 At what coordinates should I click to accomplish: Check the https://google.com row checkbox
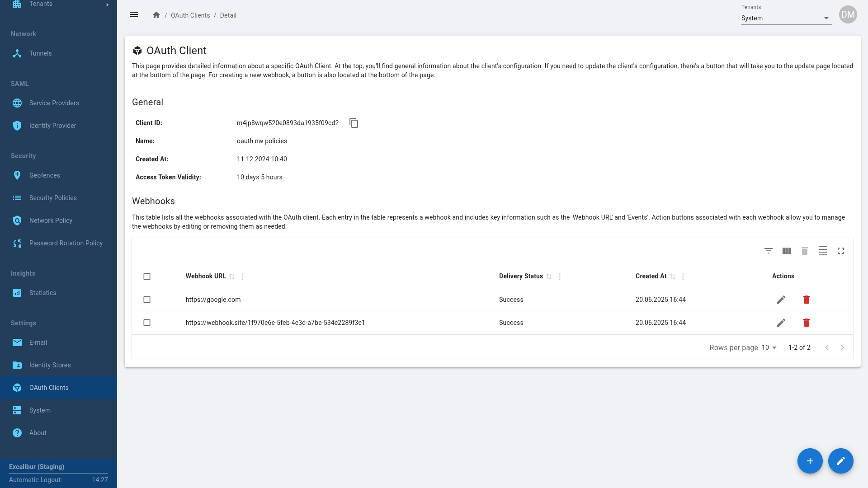click(x=147, y=300)
